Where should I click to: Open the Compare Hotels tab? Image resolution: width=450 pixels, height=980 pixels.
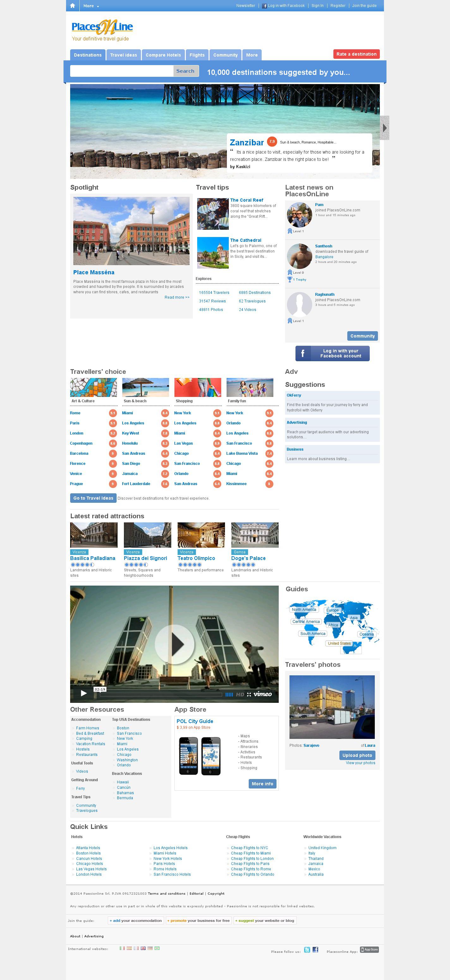[163, 55]
